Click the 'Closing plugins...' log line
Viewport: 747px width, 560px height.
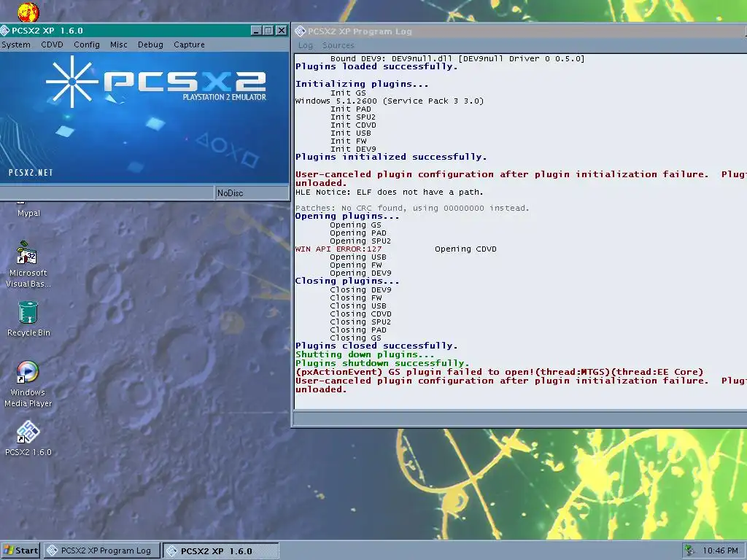[347, 281]
